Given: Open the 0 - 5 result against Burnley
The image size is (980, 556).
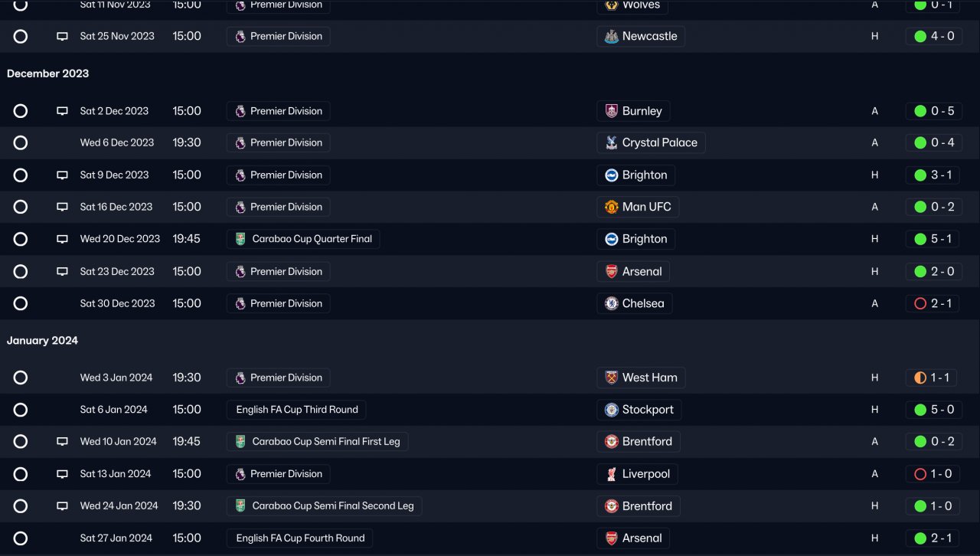Looking at the screenshot, I should (x=934, y=111).
